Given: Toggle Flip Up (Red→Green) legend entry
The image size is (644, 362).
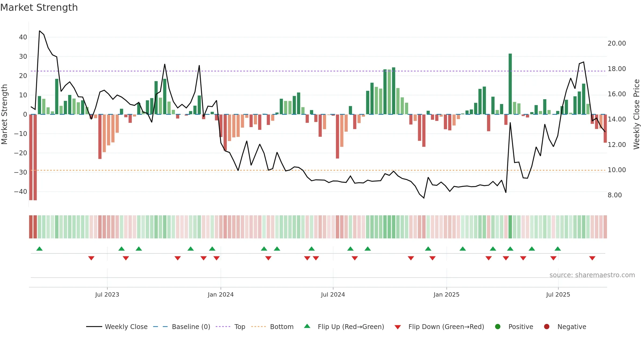Looking at the screenshot, I should [344, 327].
